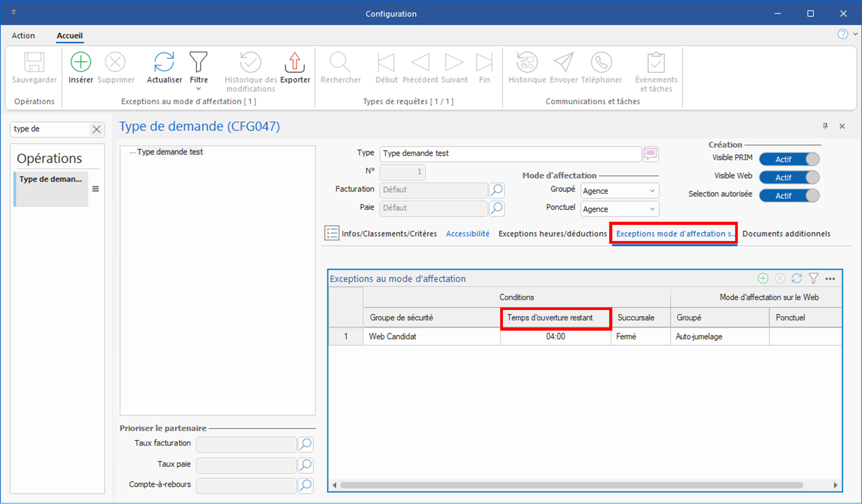862x504 pixels.
Task: Switch to the Action ribbon tab
Action: [23, 35]
